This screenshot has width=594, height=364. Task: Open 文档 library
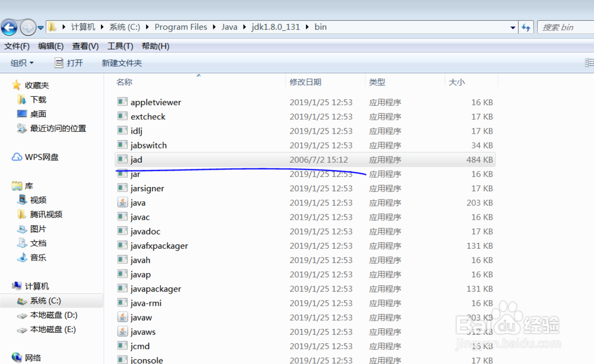(x=32, y=243)
